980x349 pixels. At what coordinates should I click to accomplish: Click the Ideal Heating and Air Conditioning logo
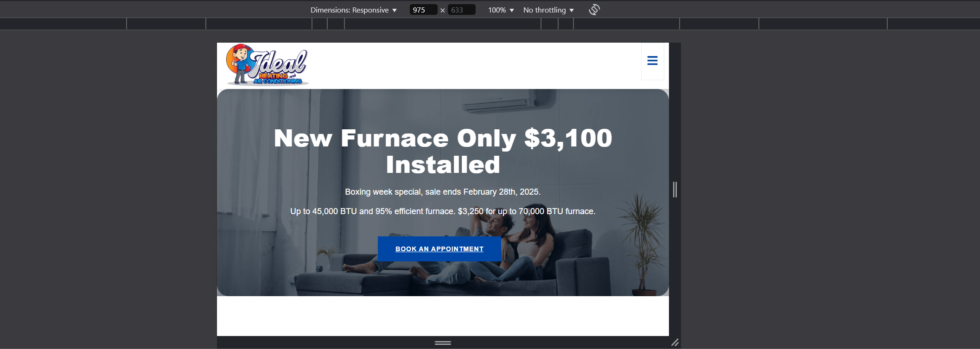[267, 65]
